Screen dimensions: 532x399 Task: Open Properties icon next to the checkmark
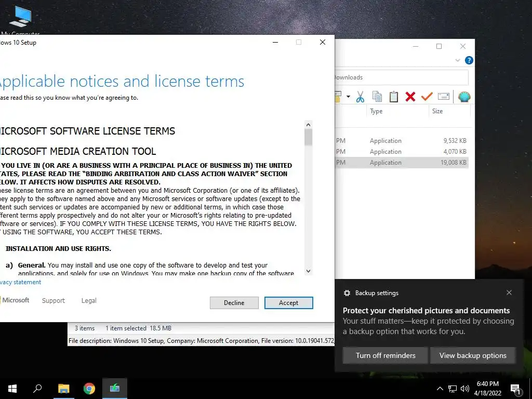[x=444, y=96]
